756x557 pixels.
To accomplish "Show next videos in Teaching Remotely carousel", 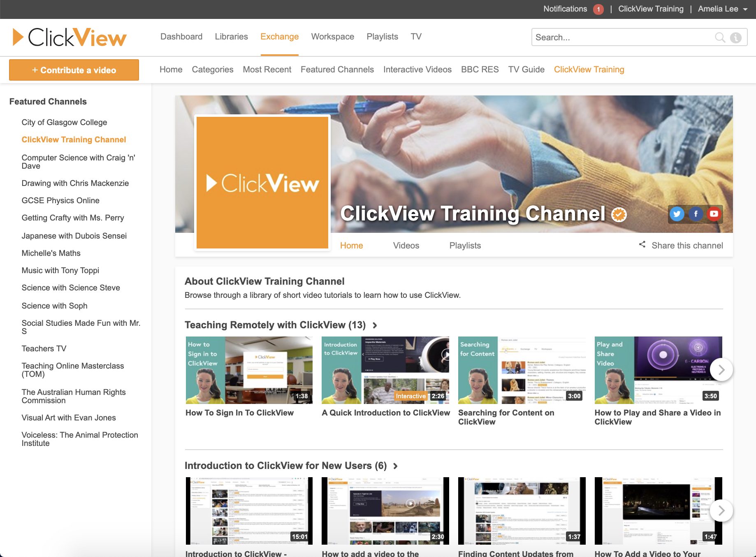I will click(x=721, y=370).
